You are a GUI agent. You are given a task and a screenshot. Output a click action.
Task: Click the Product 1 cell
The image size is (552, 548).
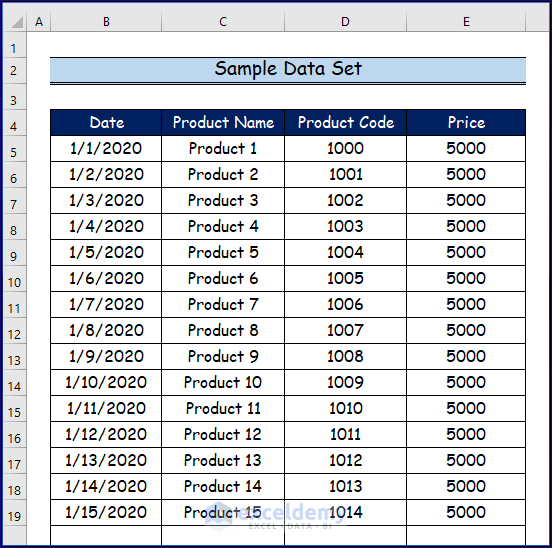(223, 149)
